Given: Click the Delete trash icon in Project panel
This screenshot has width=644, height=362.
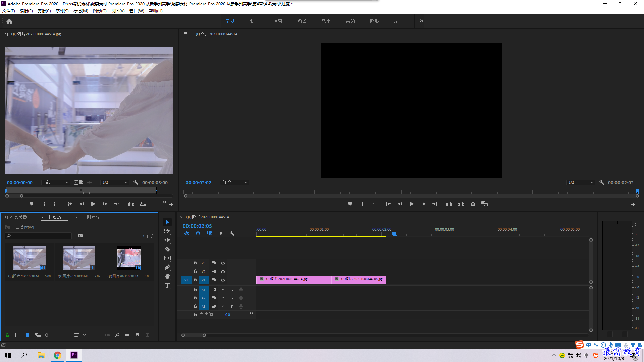Looking at the screenshot, I should 147,335.
